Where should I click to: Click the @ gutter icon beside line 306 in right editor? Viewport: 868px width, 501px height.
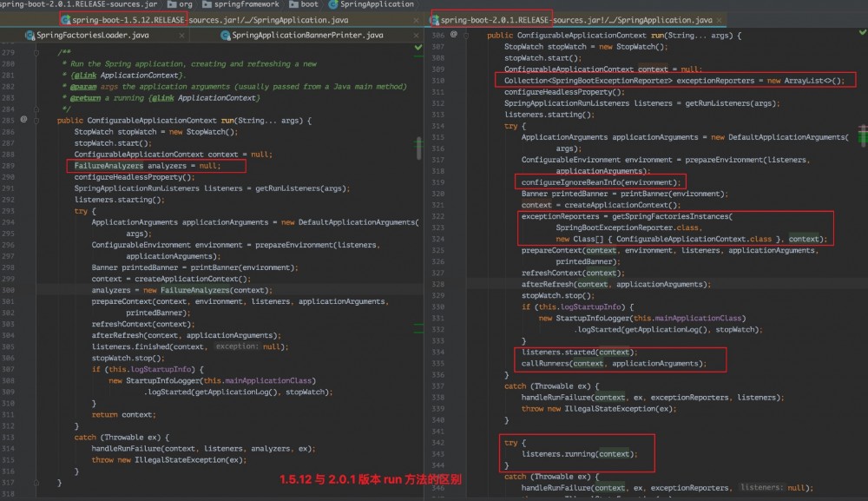452,35
